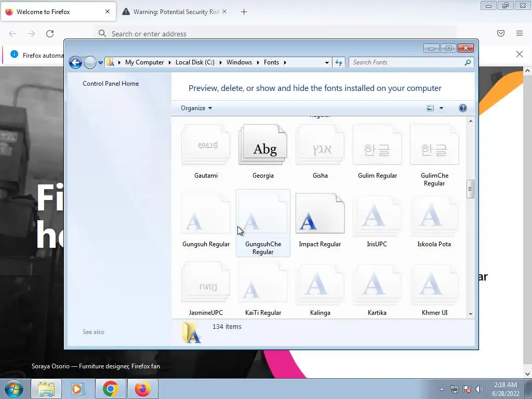Open Google Chrome from taskbar
This screenshot has height=399, width=532.
coord(111,389)
